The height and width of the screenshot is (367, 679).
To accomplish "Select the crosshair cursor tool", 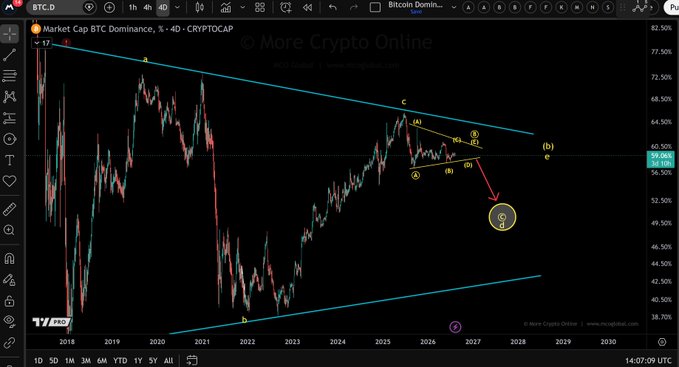I will pos(10,34).
